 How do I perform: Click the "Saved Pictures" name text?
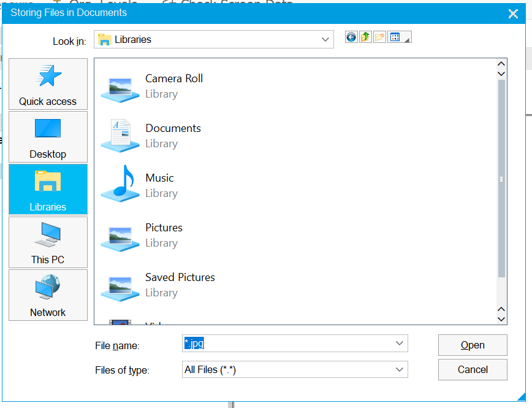pos(180,277)
